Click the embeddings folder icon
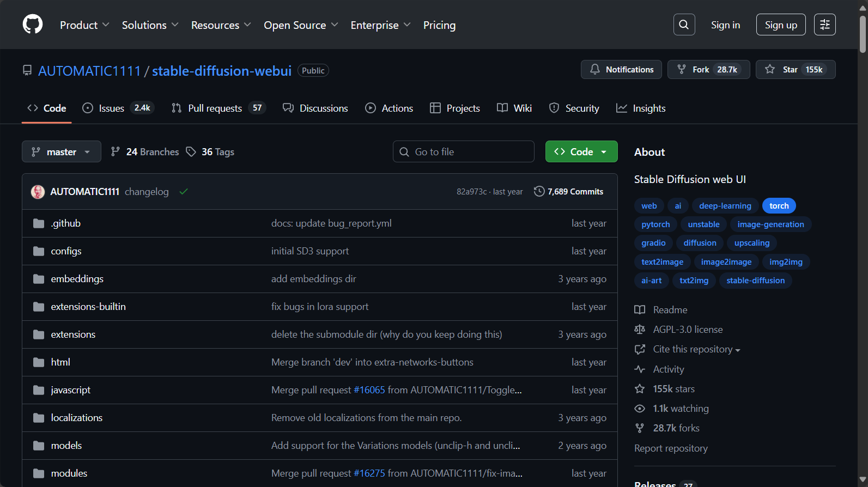 (39, 279)
